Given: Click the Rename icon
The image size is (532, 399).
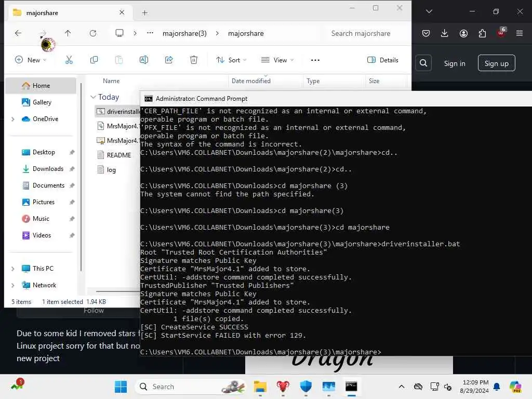Looking at the screenshot, I should (x=144, y=60).
